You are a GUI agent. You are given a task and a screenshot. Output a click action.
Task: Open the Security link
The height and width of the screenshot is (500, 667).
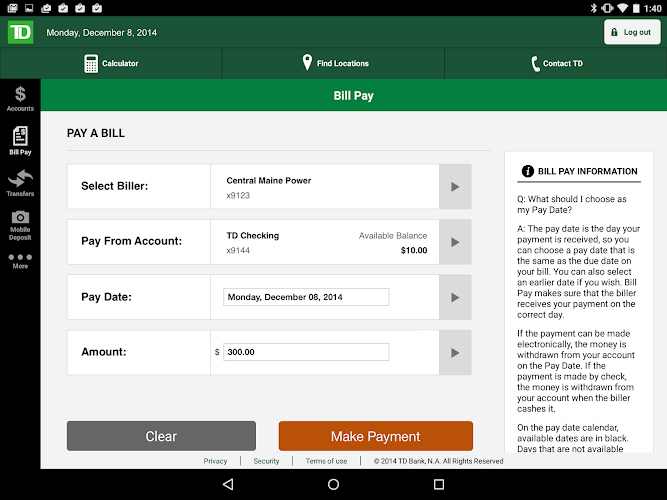[266, 461]
